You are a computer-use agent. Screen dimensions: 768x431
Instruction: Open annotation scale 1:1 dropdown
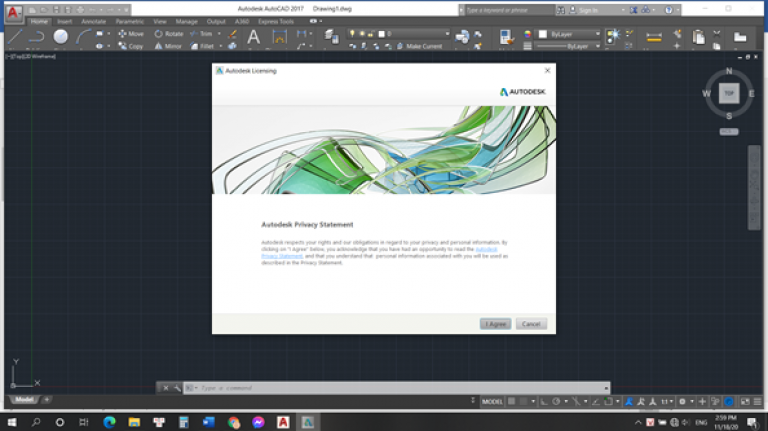coord(667,402)
